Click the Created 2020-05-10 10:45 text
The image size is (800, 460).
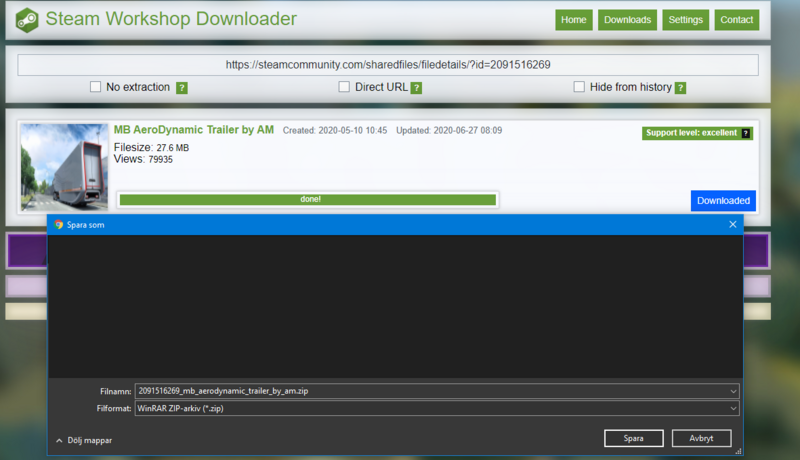[x=335, y=131]
